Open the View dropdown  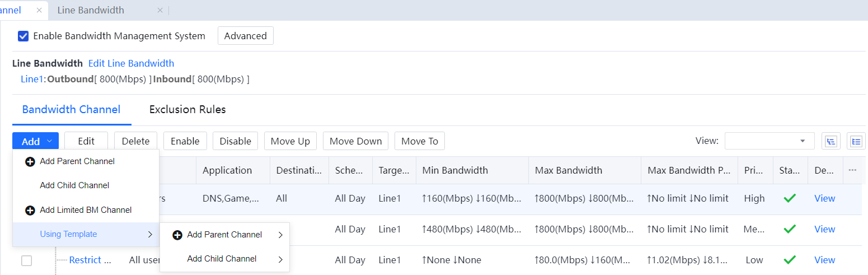(x=769, y=141)
